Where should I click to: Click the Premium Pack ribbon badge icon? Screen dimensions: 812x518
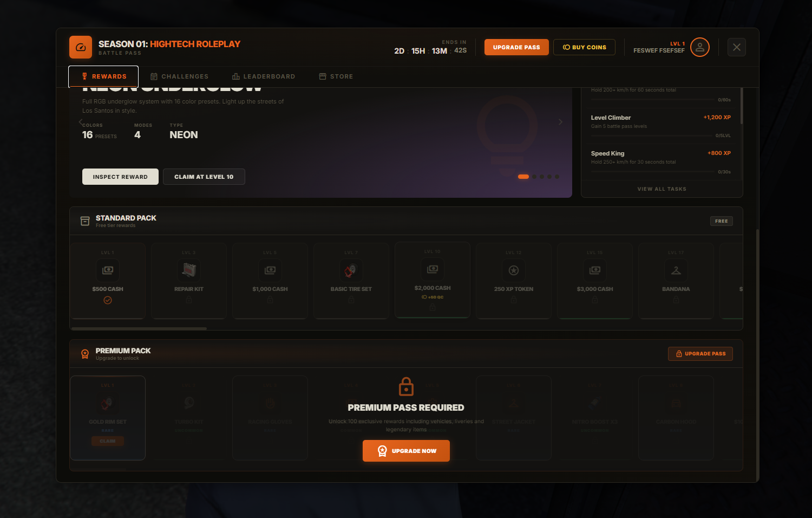pos(85,354)
